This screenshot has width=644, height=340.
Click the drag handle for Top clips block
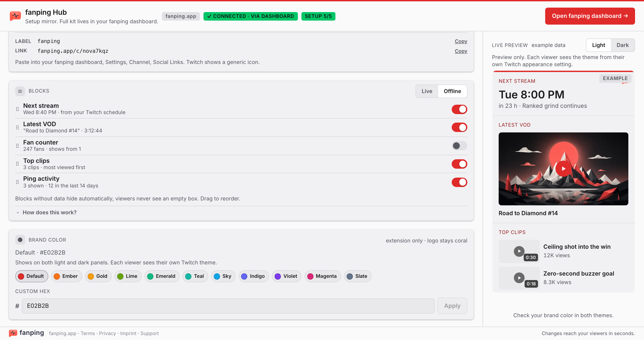coord(17,164)
